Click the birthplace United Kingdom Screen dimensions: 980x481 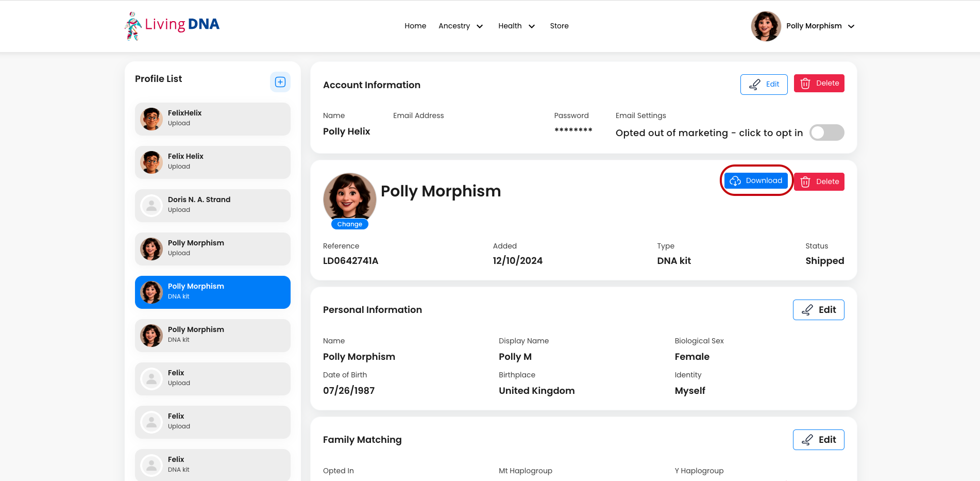tap(536, 391)
